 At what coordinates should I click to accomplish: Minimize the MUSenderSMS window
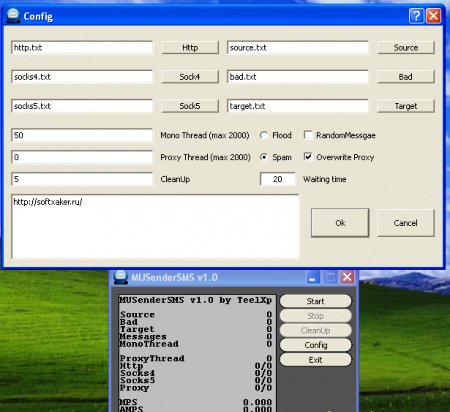(x=313, y=277)
